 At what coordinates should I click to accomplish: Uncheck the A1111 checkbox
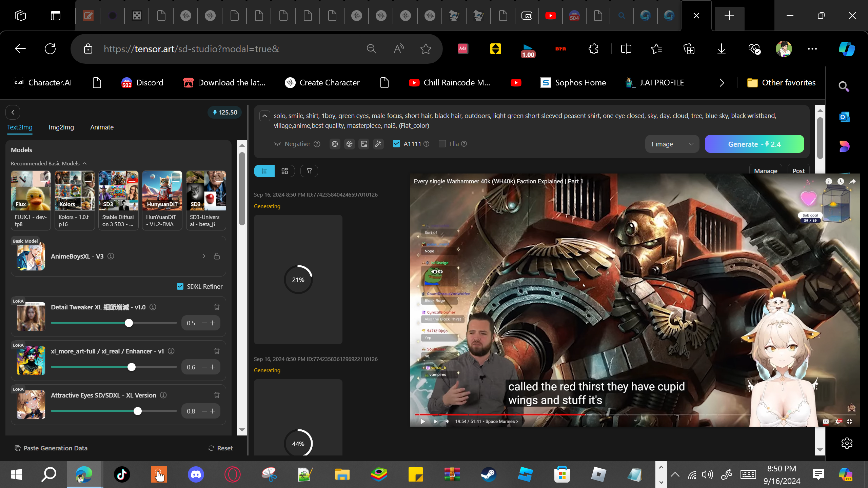pos(396,144)
